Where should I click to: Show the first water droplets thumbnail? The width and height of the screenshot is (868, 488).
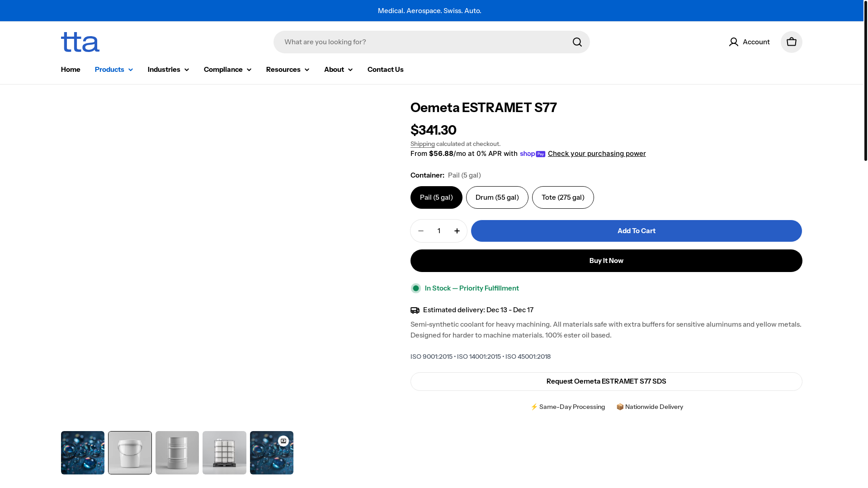pyautogui.click(x=83, y=453)
